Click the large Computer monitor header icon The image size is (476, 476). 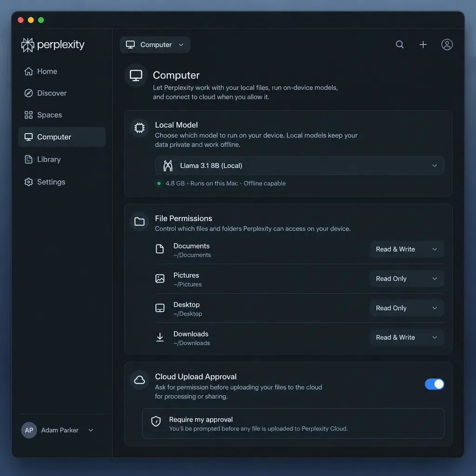[x=136, y=75]
